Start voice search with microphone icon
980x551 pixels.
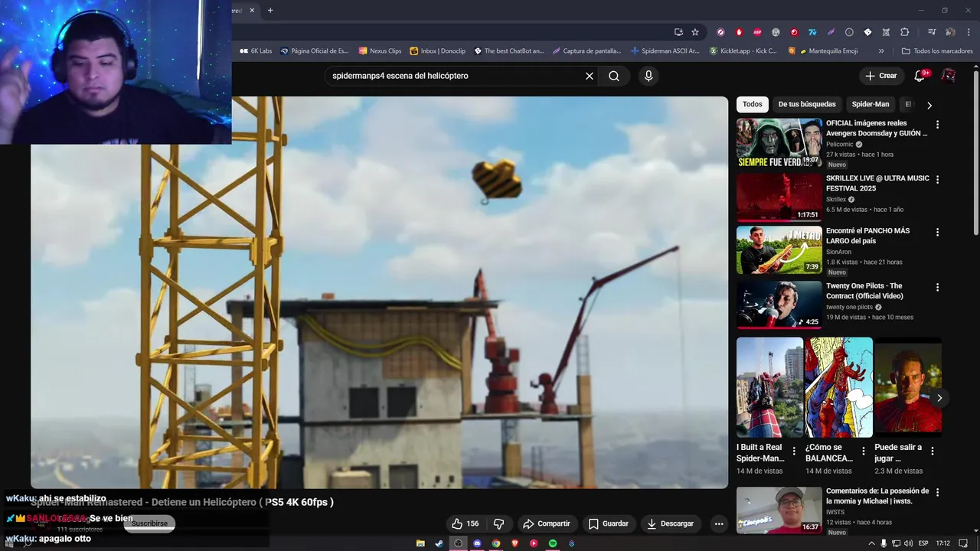pos(648,76)
